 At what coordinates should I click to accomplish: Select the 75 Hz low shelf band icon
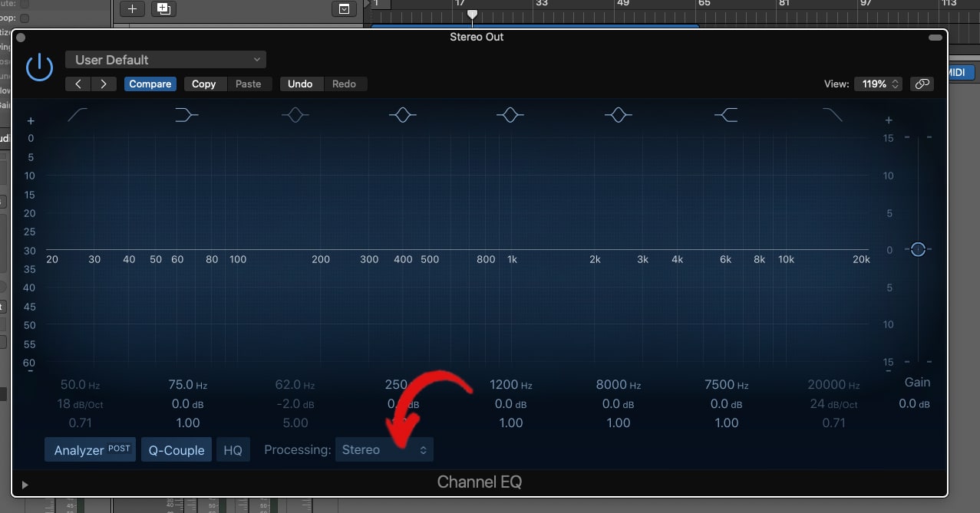pos(186,114)
